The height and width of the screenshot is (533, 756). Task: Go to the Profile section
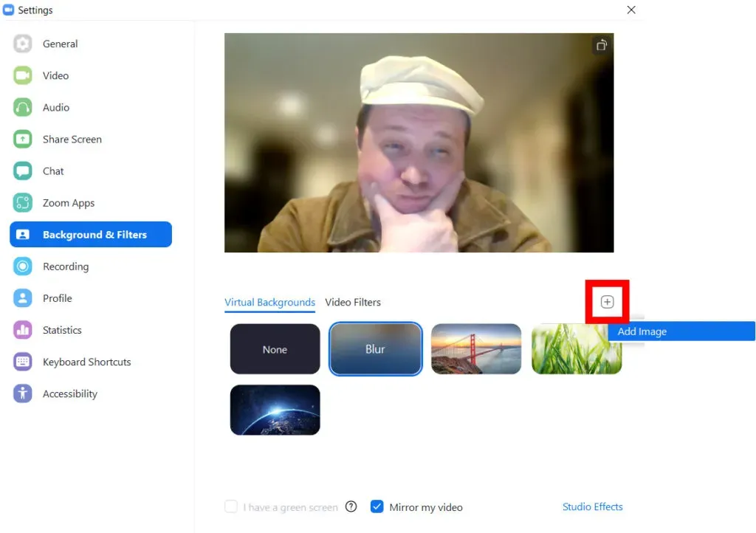pos(59,298)
